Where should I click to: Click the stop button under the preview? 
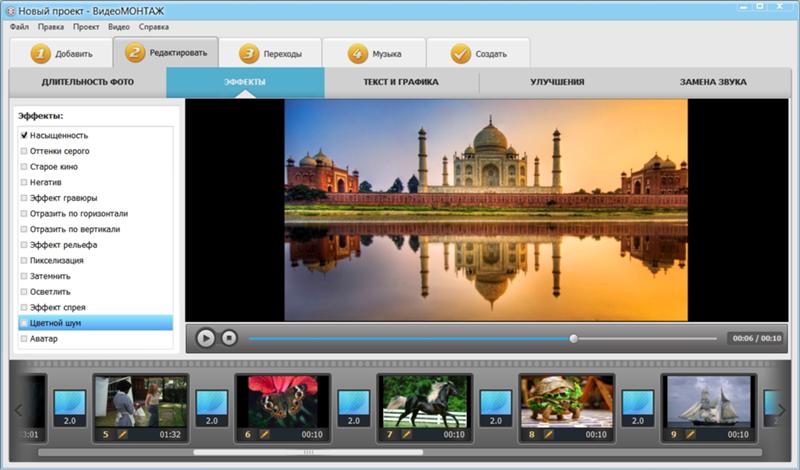[229, 338]
